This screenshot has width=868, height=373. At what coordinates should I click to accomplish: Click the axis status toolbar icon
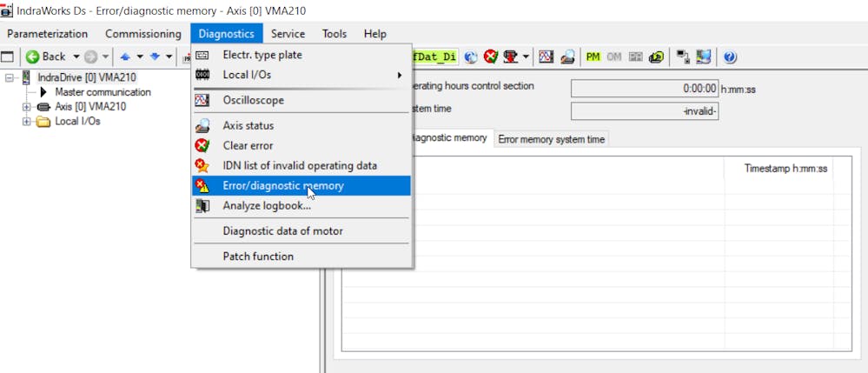click(567, 57)
